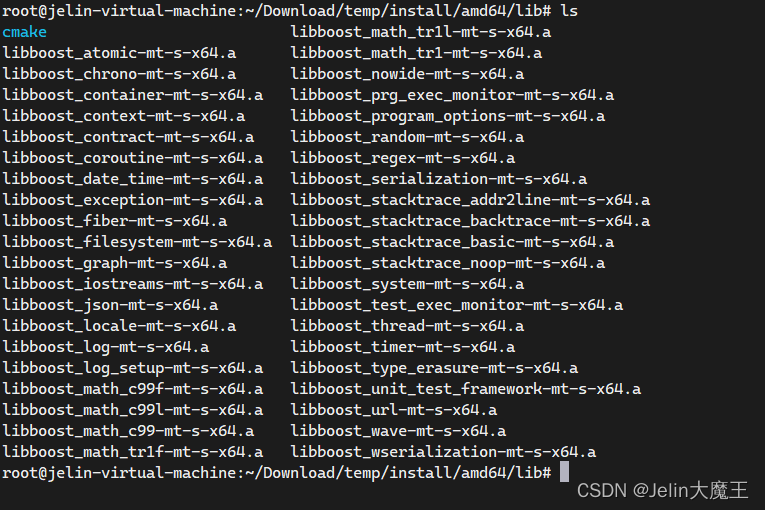The height and width of the screenshot is (510, 765).
Task: Click libboost_nowide-mt-s-x64.a filename
Action: click(407, 74)
